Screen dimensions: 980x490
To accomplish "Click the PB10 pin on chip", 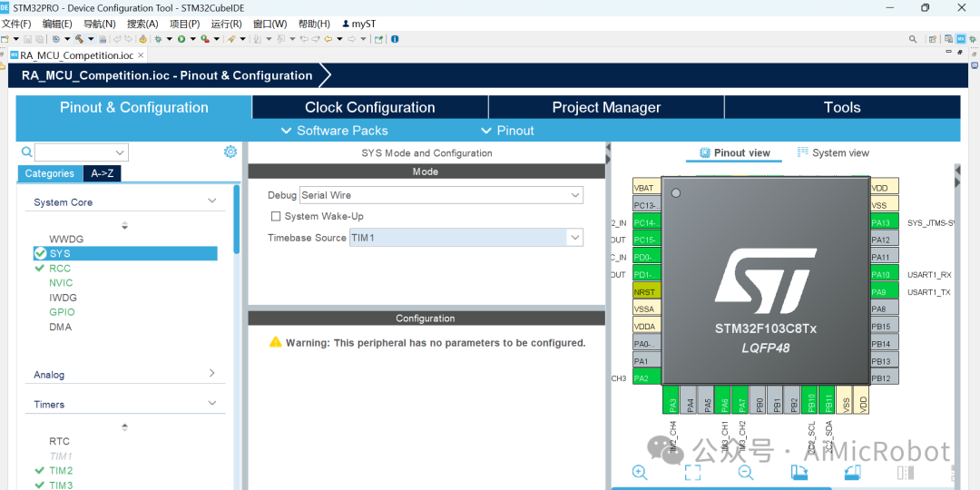I will coord(809,398).
